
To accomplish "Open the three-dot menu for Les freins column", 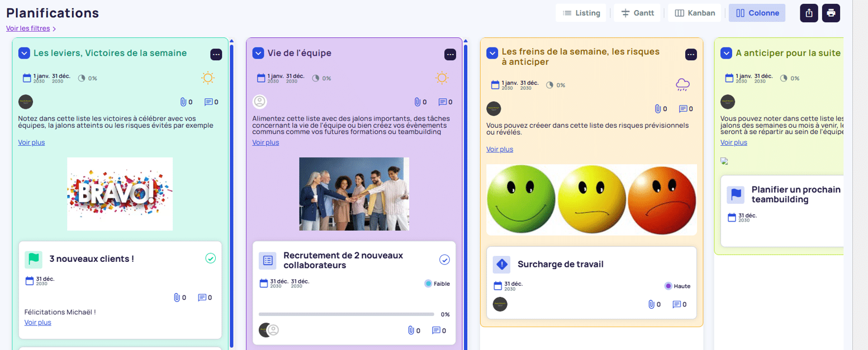I will coord(691,54).
